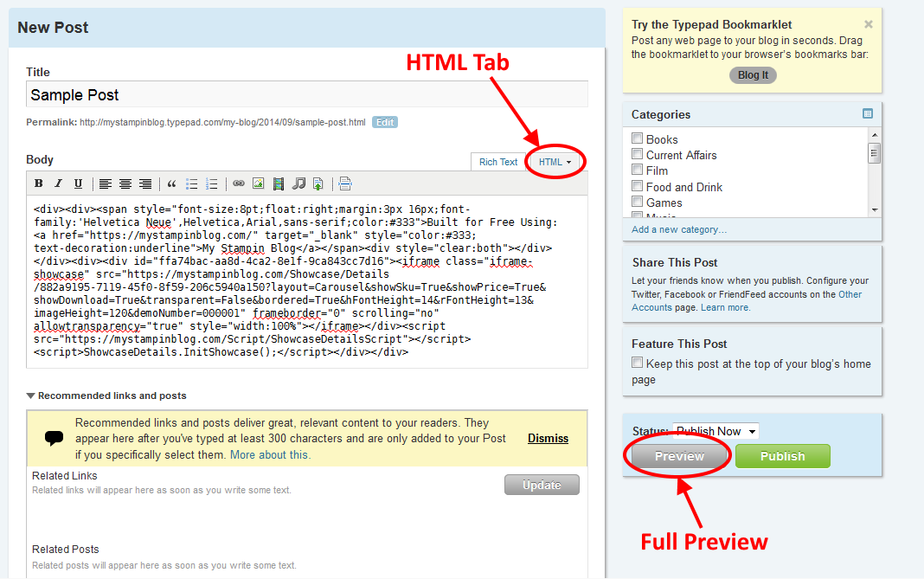924x579 pixels.
Task: Check the Games category
Action: pyautogui.click(x=637, y=201)
